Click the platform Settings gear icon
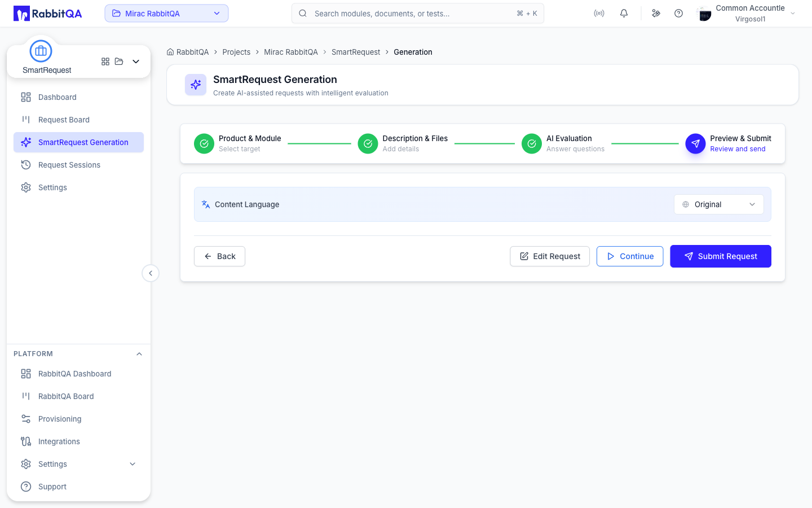812x508 pixels. (26, 464)
